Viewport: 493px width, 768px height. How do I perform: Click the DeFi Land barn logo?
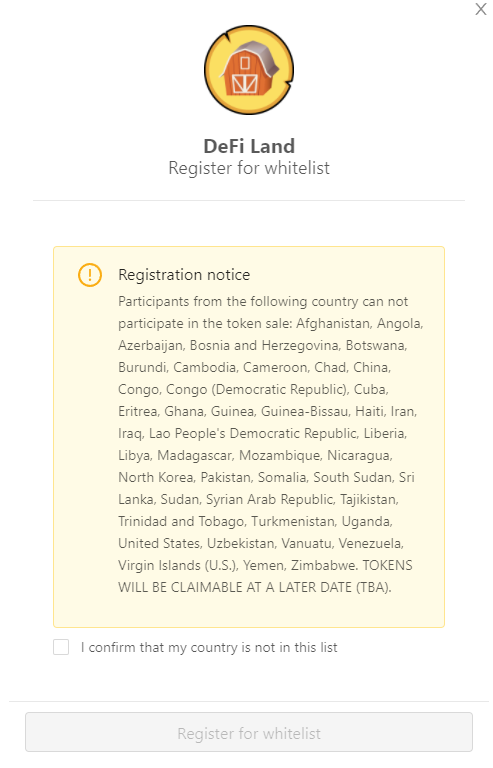click(249, 70)
